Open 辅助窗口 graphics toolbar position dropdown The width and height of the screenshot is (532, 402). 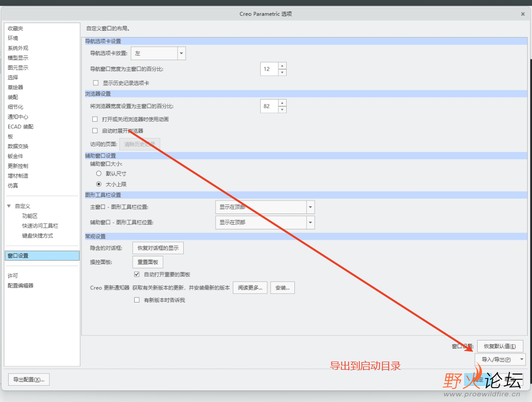(310, 223)
